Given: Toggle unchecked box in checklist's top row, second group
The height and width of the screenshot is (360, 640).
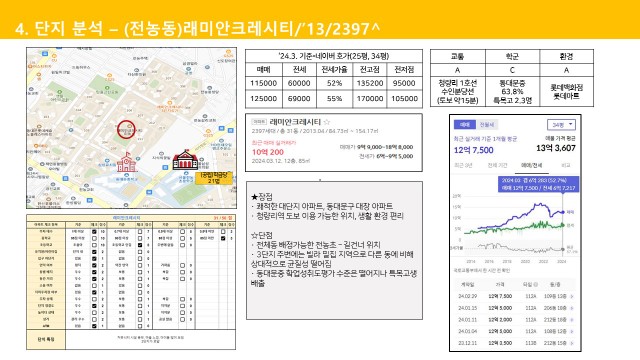Looking at the screenshot, I should click(x=140, y=231).
